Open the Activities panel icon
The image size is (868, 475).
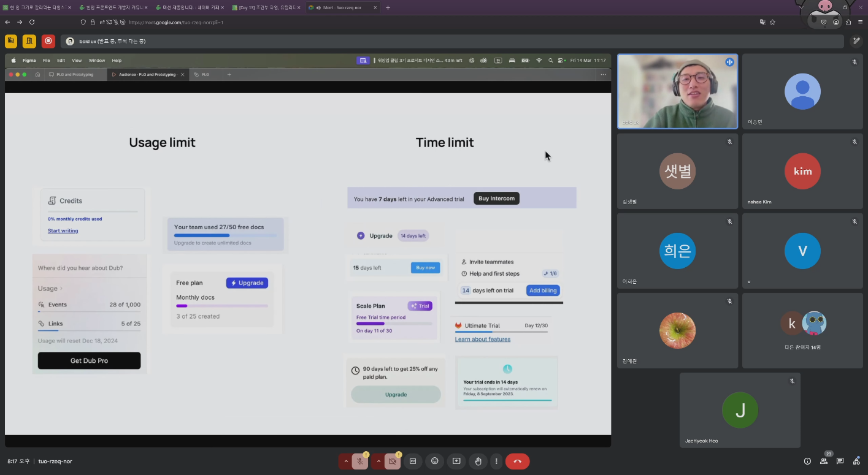pyautogui.click(x=856, y=462)
